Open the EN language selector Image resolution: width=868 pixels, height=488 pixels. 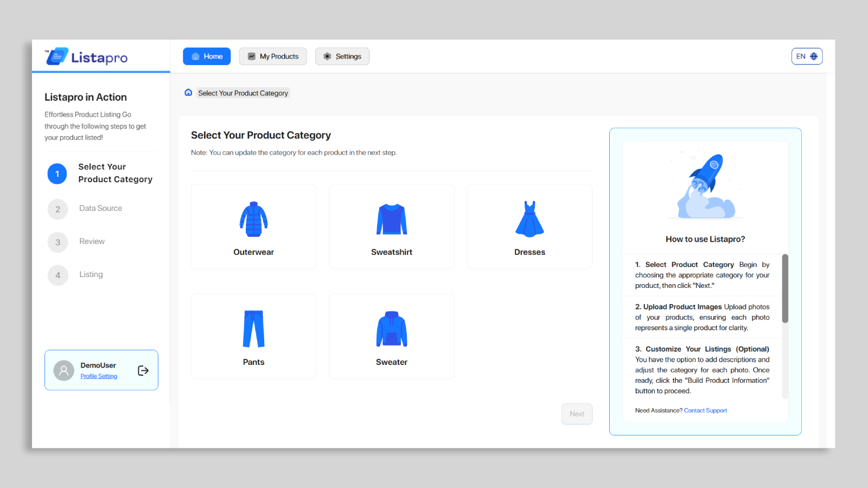806,56
